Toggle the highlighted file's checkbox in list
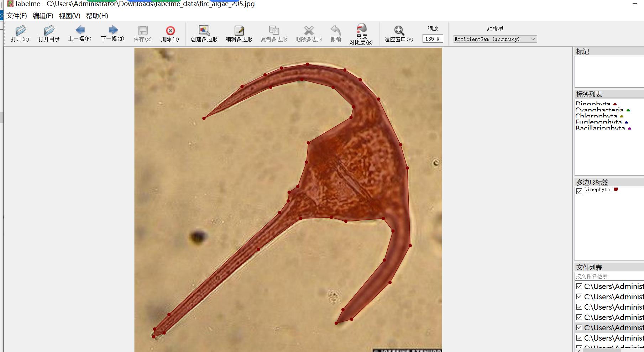The height and width of the screenshot is (352, 644). [x=579, y=327]
